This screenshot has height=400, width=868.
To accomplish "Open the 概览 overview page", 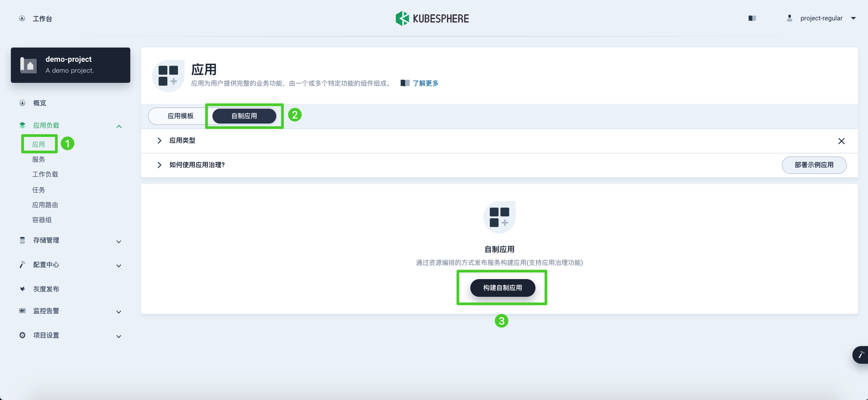I will (39, 103).
